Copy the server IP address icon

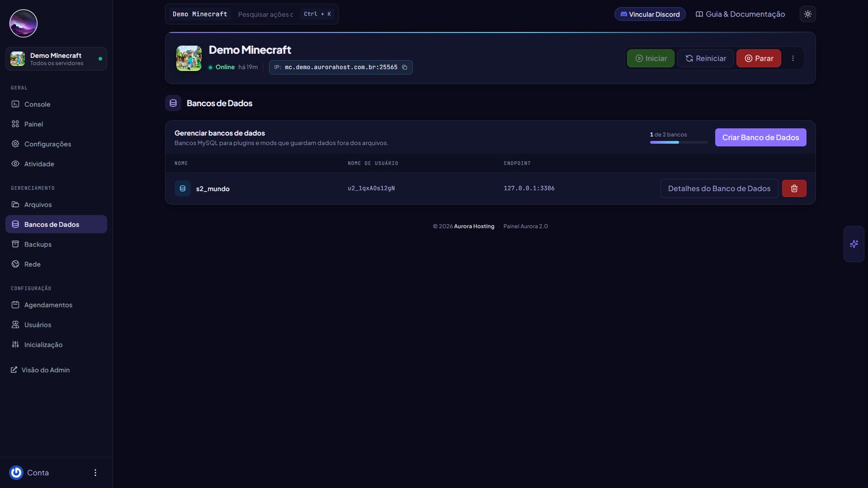404,67
